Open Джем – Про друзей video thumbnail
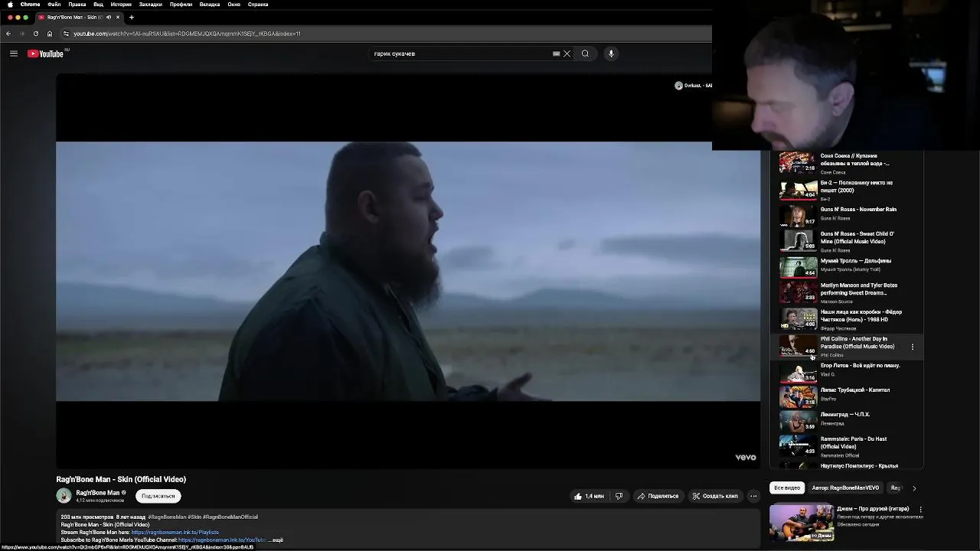Image resolution: width=980 pixels, height=551 pixels. 802,522
